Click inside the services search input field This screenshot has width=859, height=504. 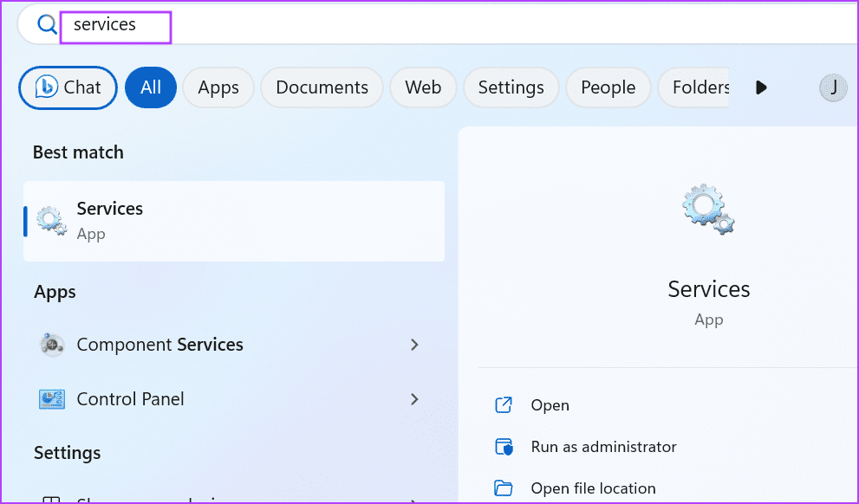pos(115,26)
